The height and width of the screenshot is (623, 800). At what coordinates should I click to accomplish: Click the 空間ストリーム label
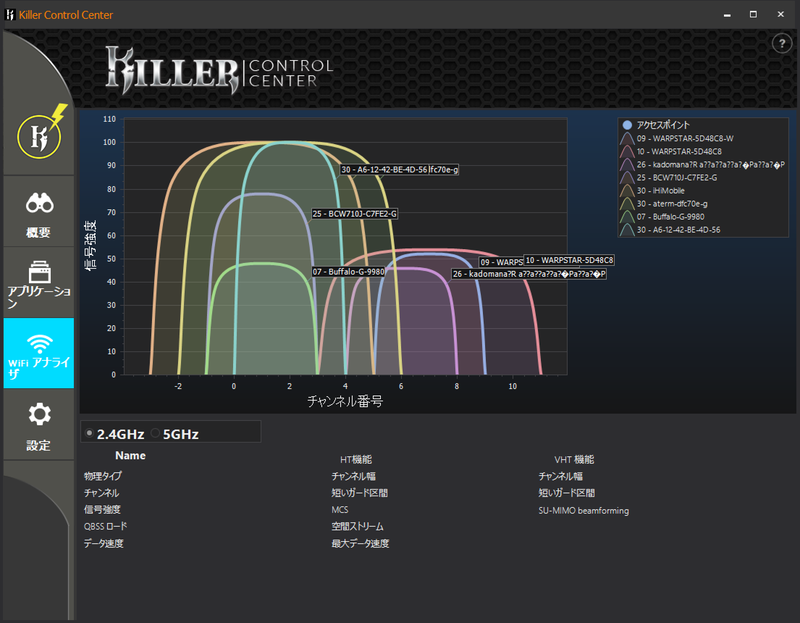tap(358, 526)
